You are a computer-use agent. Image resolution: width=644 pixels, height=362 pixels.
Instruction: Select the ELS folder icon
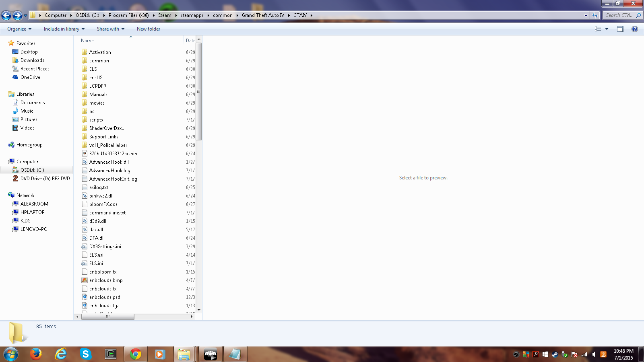point(85,69)
